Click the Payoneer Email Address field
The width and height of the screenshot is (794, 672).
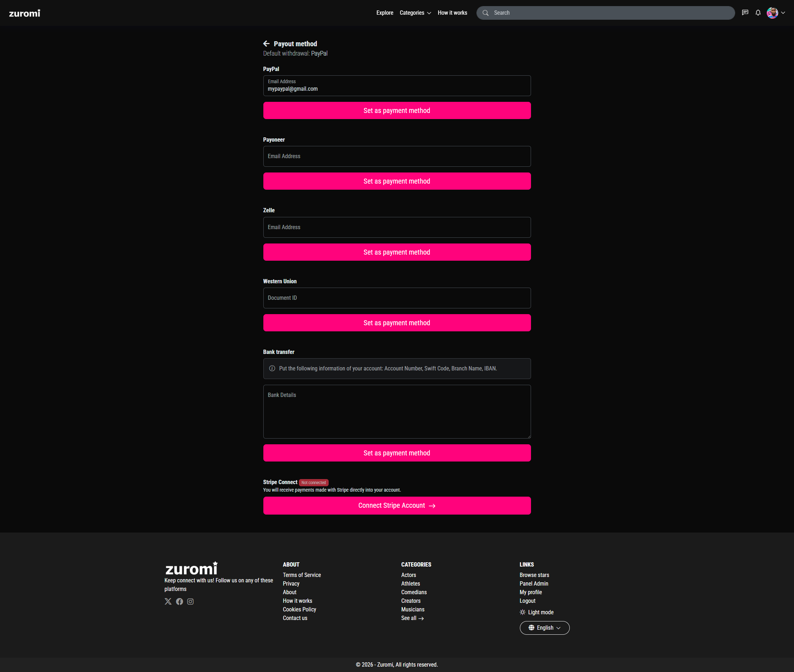coord(396,156)
